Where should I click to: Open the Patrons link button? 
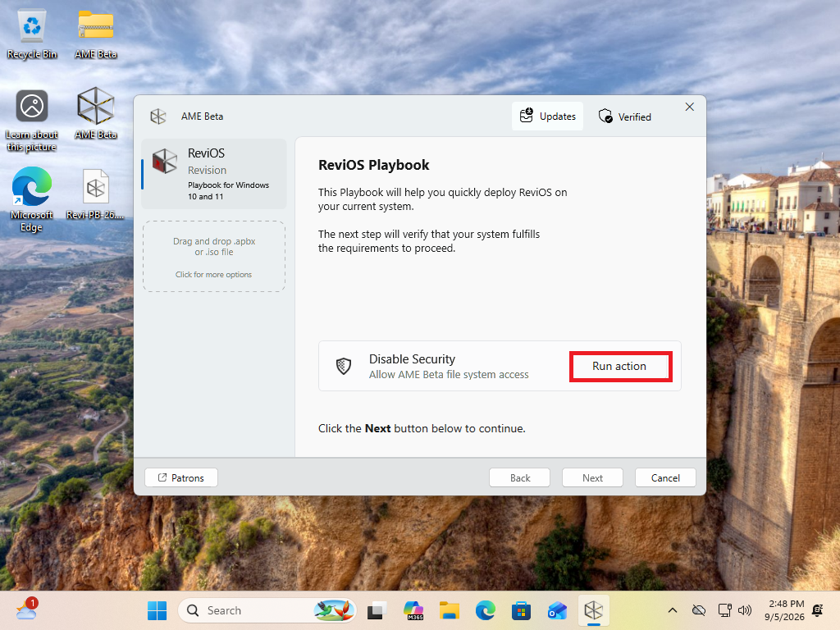(x=181, y=477)
